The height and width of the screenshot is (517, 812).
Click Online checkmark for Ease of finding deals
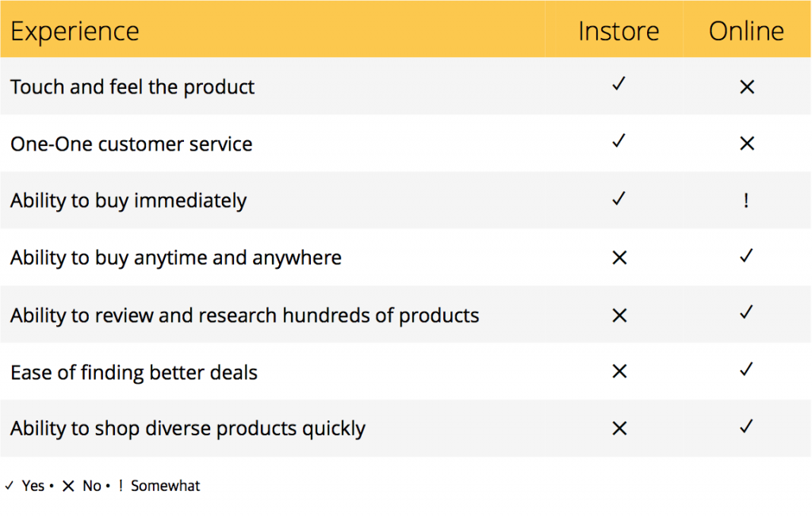pyautogui.click(x=746, y=369)
